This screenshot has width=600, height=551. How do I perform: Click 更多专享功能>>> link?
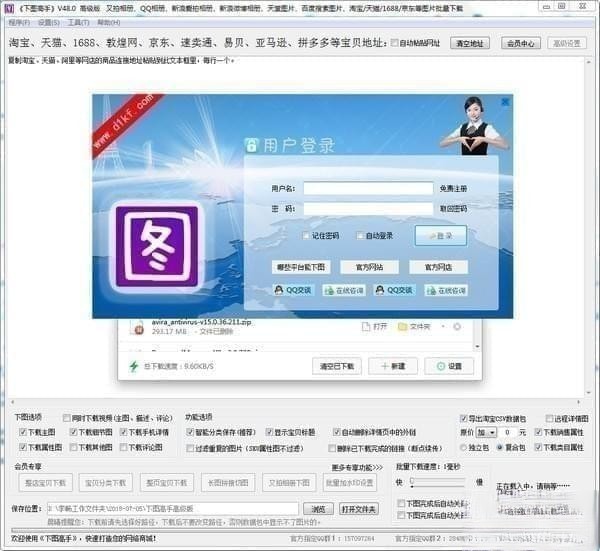click(x=357, y=467)
